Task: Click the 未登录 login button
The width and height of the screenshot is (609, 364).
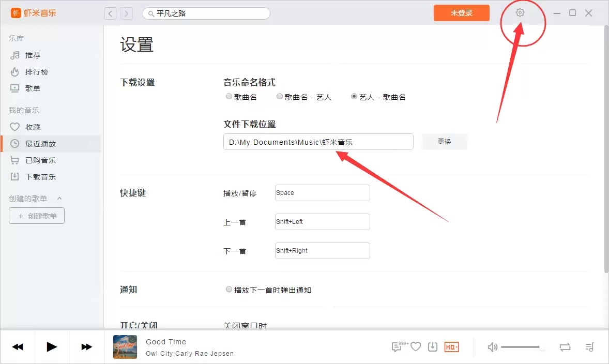Action: tap(461, 13)
